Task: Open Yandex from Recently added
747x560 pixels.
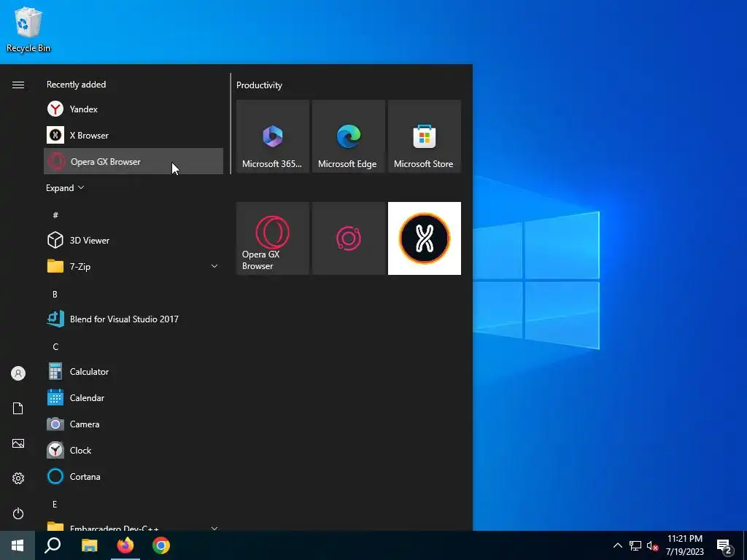Action: 133,109
